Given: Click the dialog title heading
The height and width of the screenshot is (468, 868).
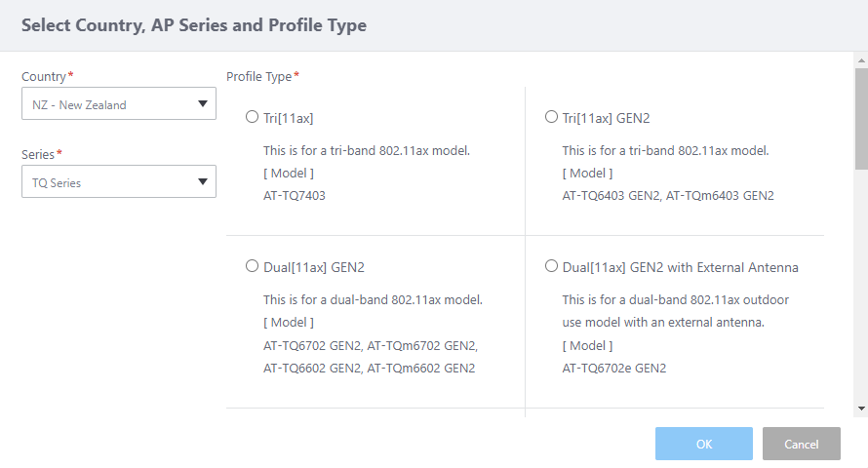Looking at the screenshot, I should pos(194,25).
